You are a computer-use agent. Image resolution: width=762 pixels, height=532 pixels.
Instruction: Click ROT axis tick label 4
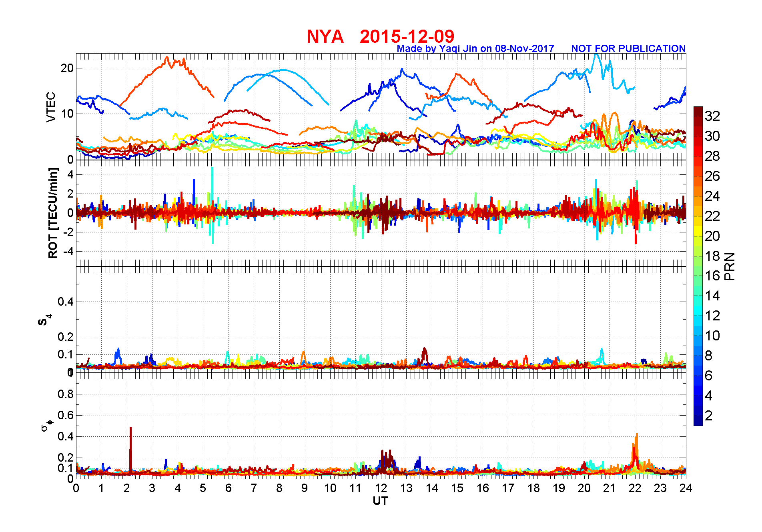70,174
